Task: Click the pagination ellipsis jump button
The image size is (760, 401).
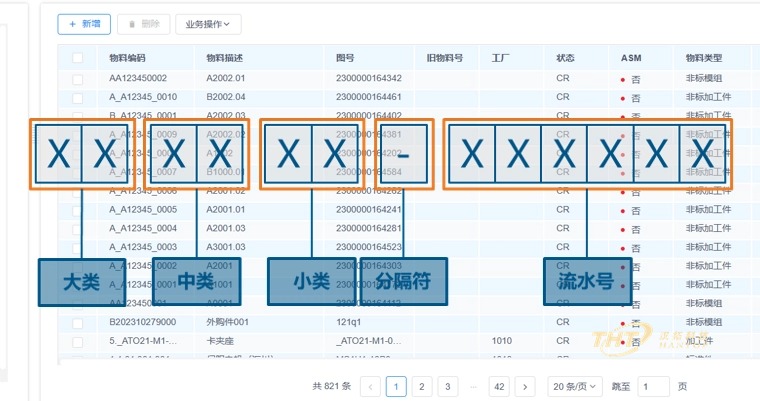Action: [x=474, y=386]
